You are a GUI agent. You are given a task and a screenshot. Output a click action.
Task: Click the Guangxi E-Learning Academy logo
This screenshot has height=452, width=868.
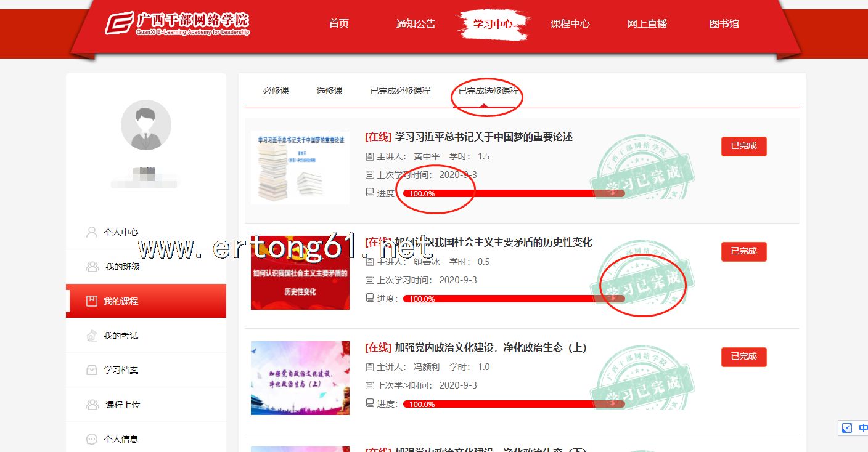click(177, 23)
